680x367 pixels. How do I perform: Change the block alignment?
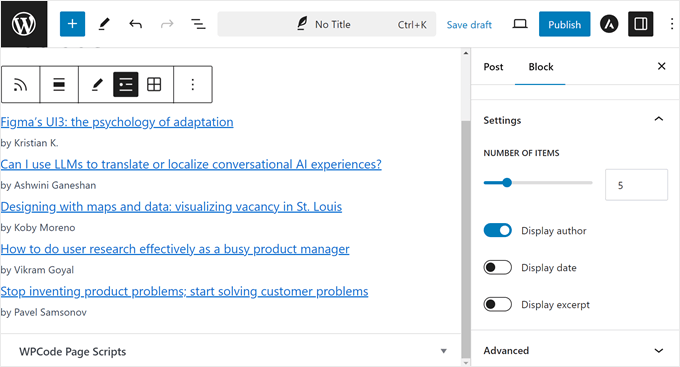coord(59,85)
